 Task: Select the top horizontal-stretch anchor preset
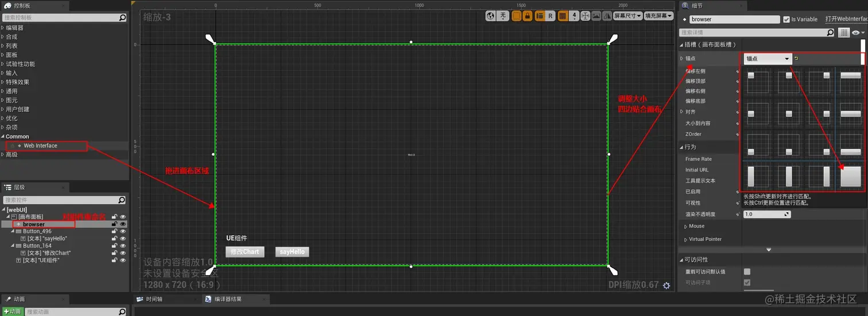coord(851,83)
